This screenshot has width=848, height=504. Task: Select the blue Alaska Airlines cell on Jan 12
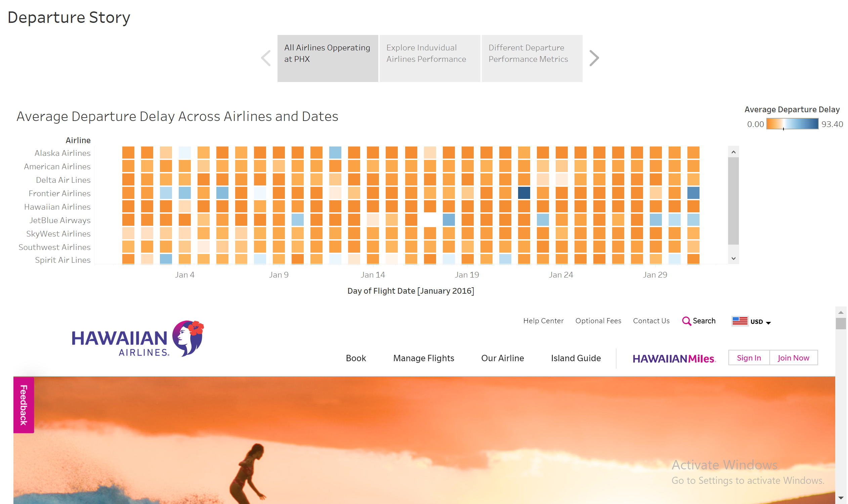click(335, 153)
